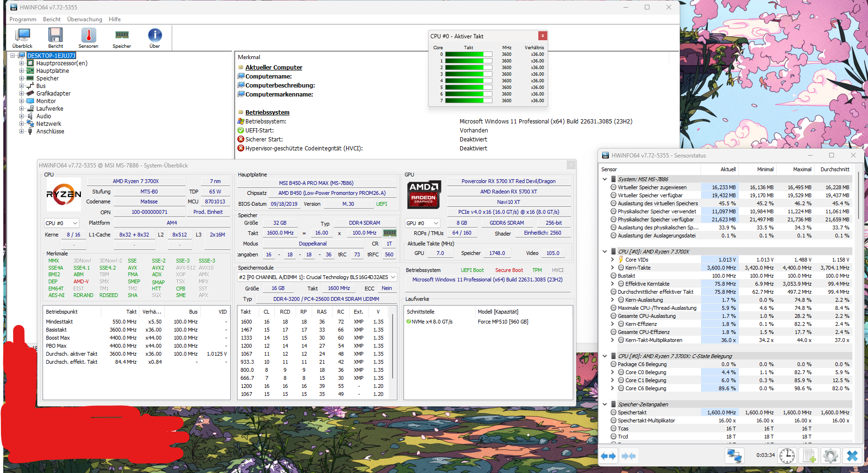
Task: Select Hauptplatine in the device tree
Action: click(53, 71)
